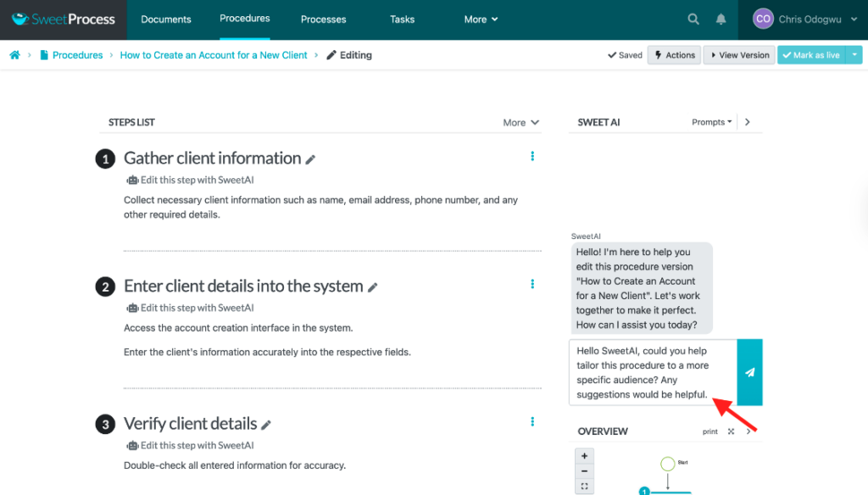The image size is (868, 495).
Task: Switch to the Processes tab
Action: pos(323,19)
